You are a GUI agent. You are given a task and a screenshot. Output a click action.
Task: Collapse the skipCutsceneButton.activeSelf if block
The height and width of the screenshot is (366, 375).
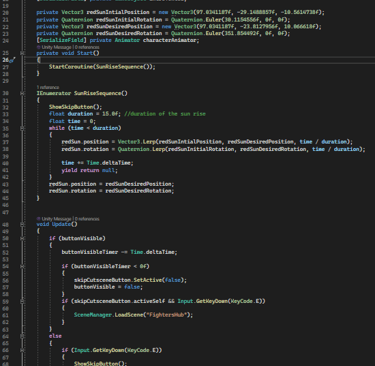tap(22, 301)
